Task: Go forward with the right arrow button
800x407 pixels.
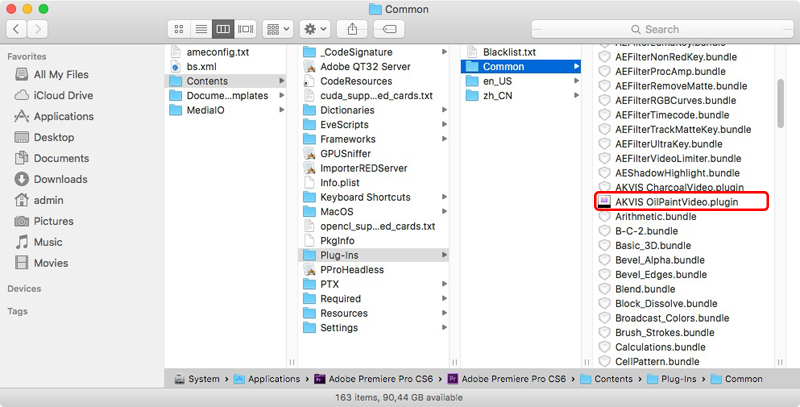Action: tap(38, 29)
